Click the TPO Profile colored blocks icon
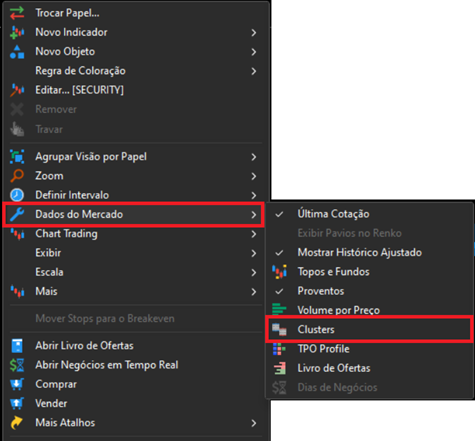475x441 pixels. coord(279,349)
